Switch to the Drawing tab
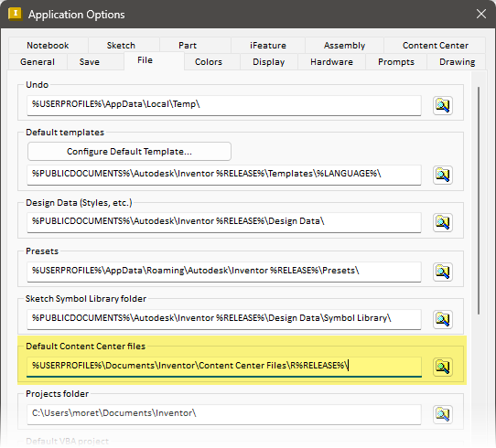Viewport: 496px width, 448px height. 457,61
